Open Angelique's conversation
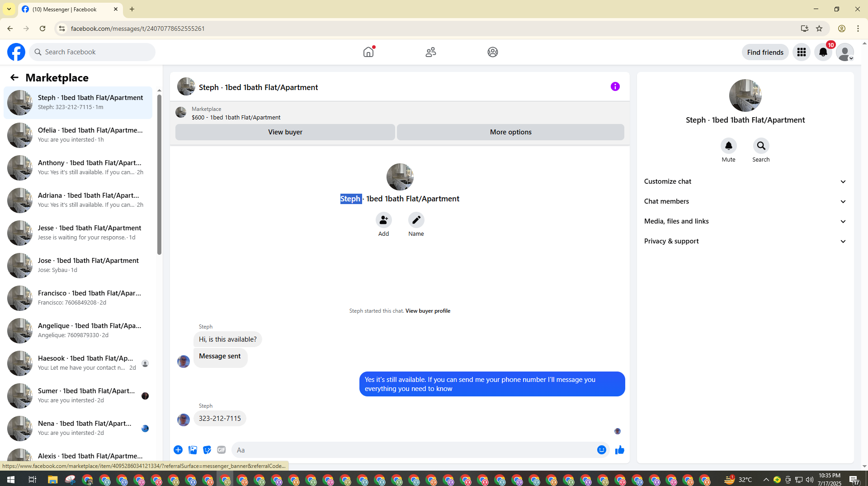This screenshot has width=868, height=486. (78, 330)
